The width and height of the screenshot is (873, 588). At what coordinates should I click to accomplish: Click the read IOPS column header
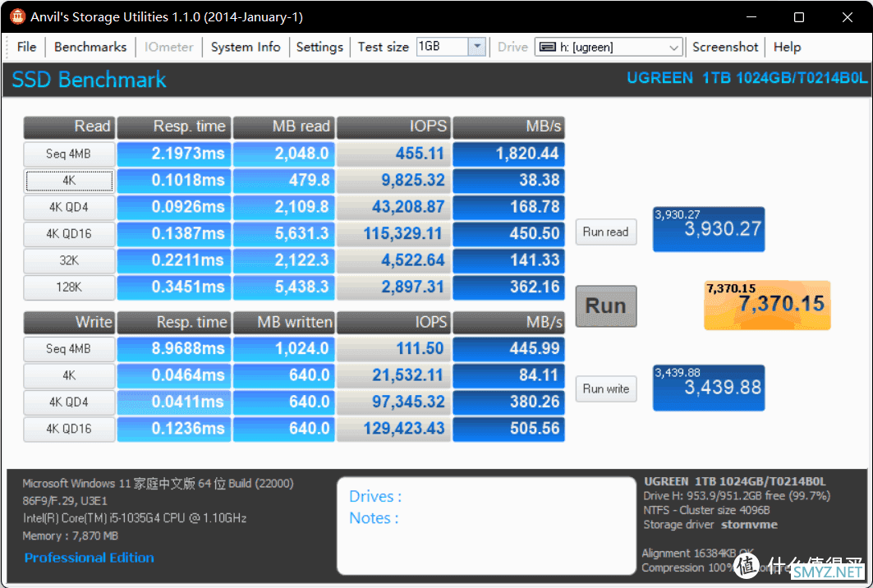(x=393, y=127)
